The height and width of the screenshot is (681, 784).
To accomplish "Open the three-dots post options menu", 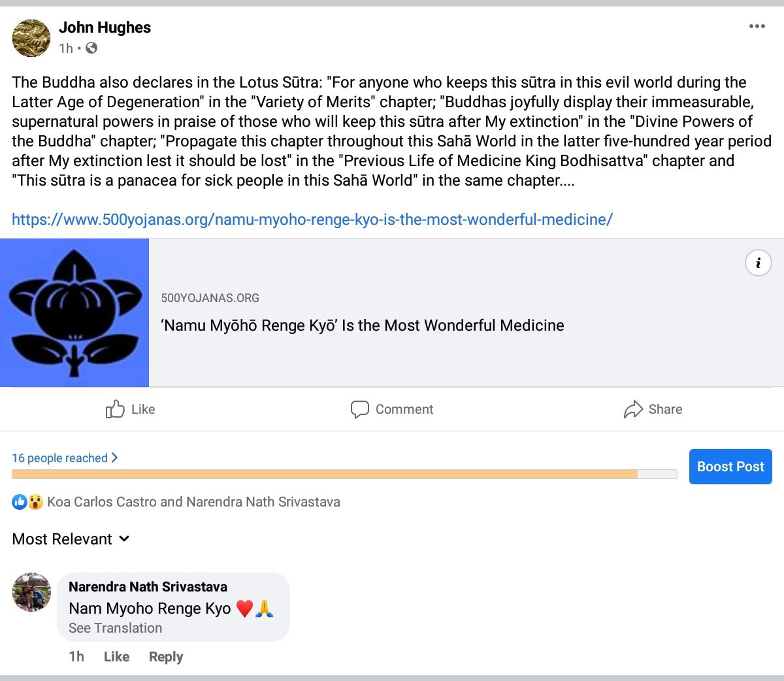I will point(757,27).
